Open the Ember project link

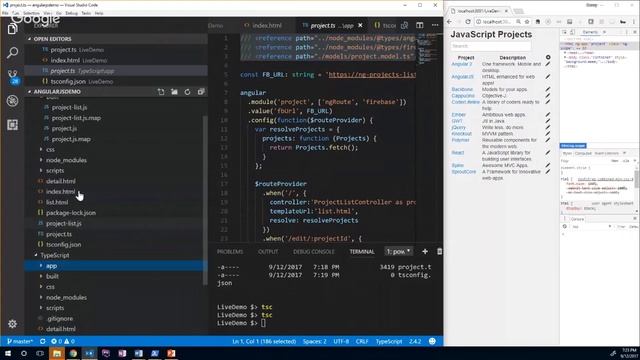[458, 115]
